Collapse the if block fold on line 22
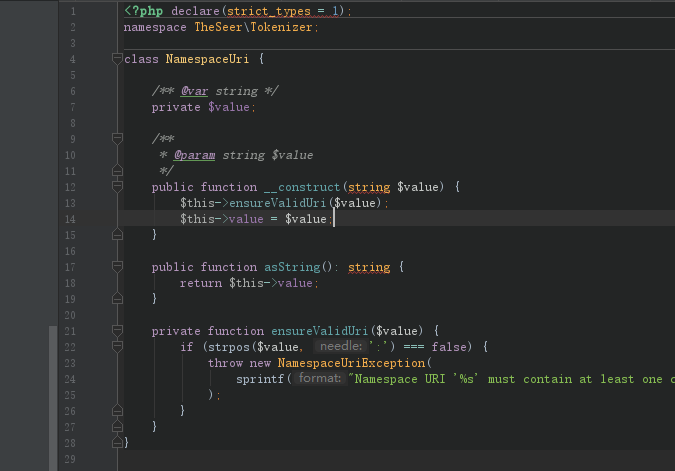This screenshot has height=471, width=675. pyautogui.click(x=117, y=347)
